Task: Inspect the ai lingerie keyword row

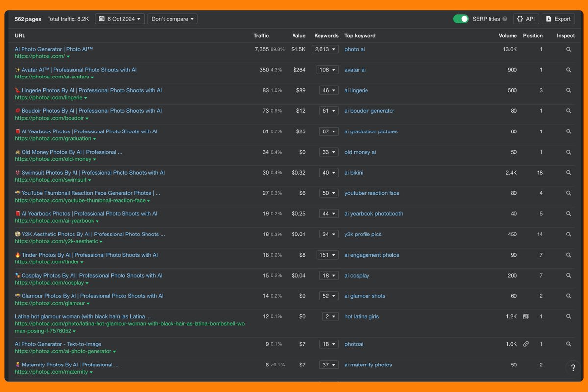Action: 568,90
